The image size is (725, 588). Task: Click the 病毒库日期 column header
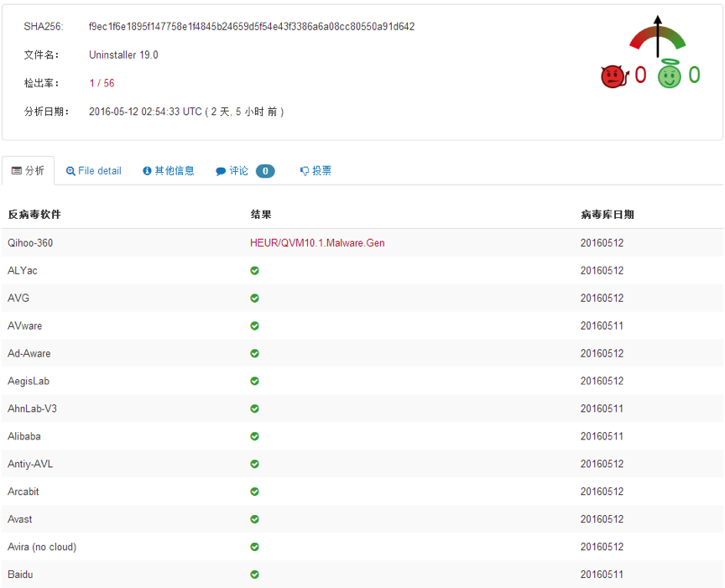tap(607, 214)
